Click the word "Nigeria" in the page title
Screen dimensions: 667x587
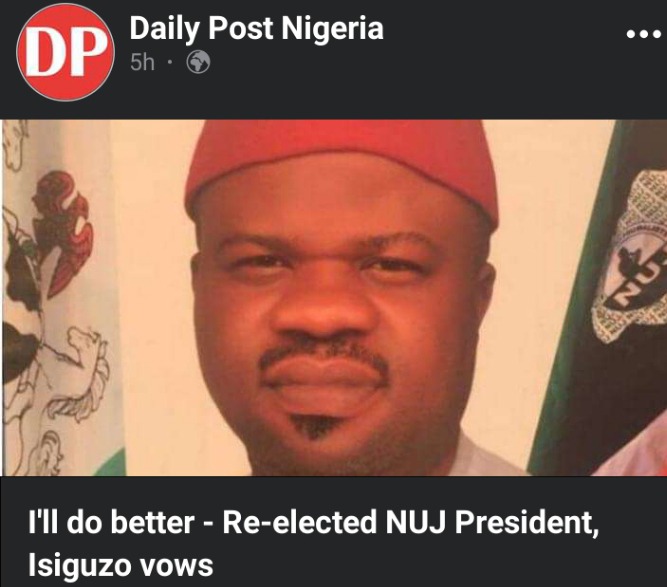332,28
